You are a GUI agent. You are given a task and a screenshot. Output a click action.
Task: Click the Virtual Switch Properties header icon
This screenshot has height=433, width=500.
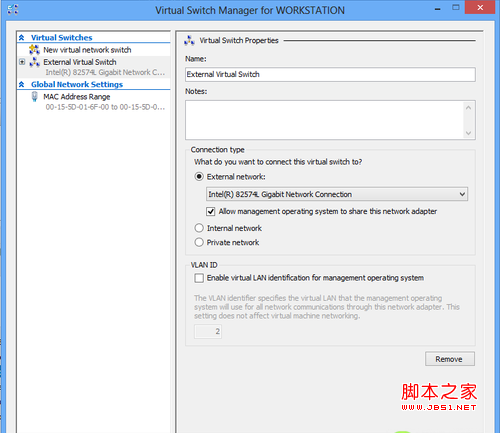tap(189, 41)
